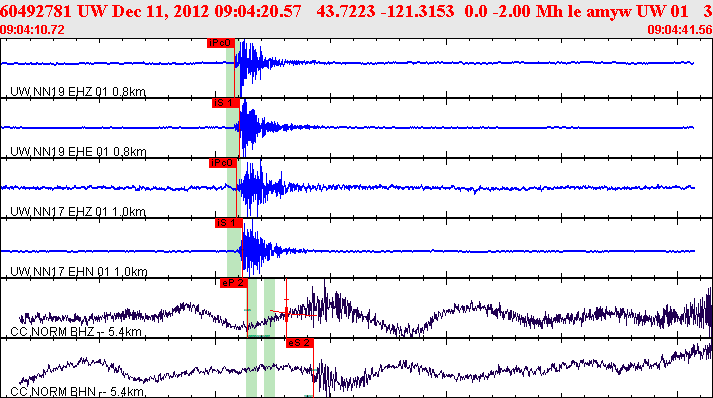The height and width of the screenshot is (398, 713).
Task: Click the UW.NN19 EHZ 01 0.8km channel label
Action: coord(78,92)
